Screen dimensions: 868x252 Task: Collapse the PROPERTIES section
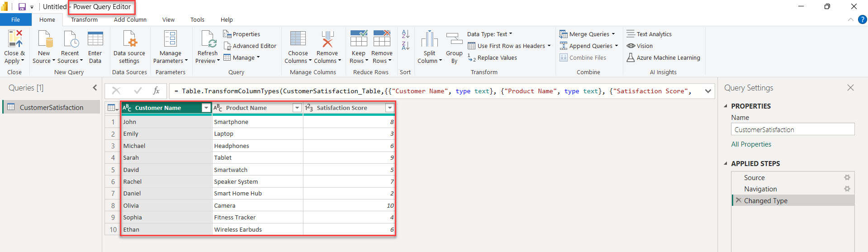726,106
